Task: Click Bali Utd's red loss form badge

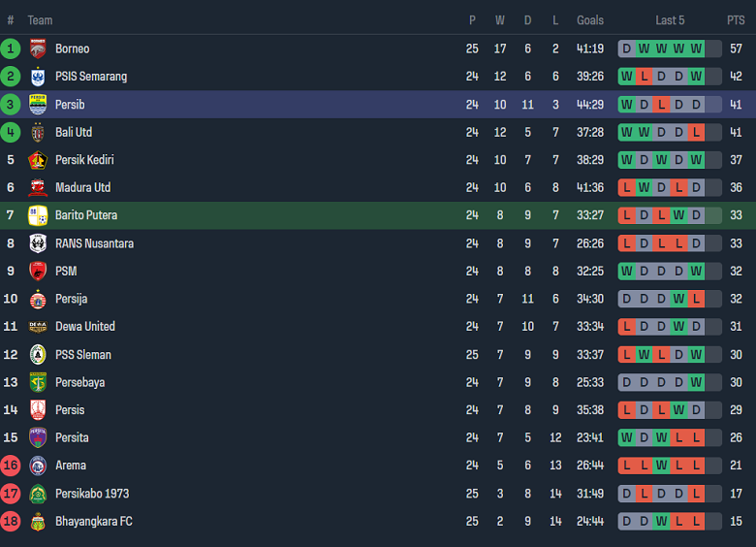Action: [696, 132]
